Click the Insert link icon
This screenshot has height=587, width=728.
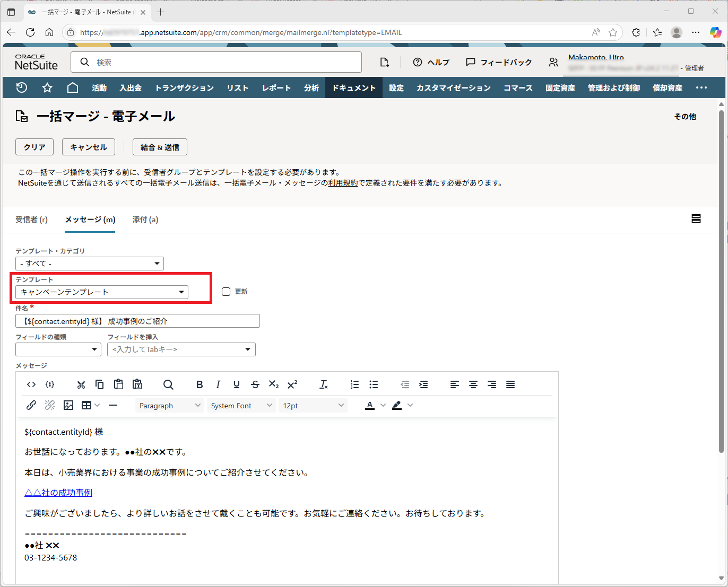pyautogui.click(x=31, y=405)
